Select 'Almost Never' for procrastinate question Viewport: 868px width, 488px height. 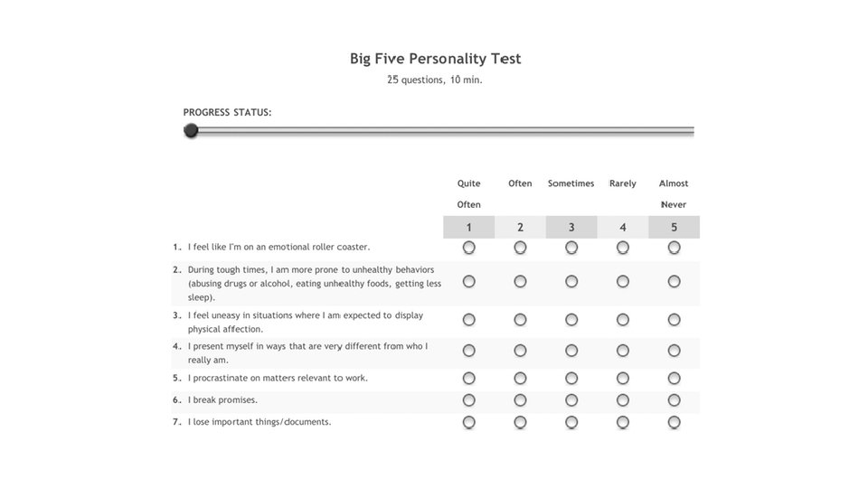point(674,379)
